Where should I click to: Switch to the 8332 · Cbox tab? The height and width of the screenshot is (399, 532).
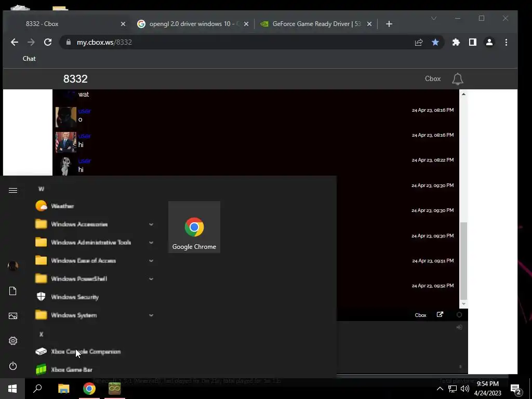coord(68,24)
